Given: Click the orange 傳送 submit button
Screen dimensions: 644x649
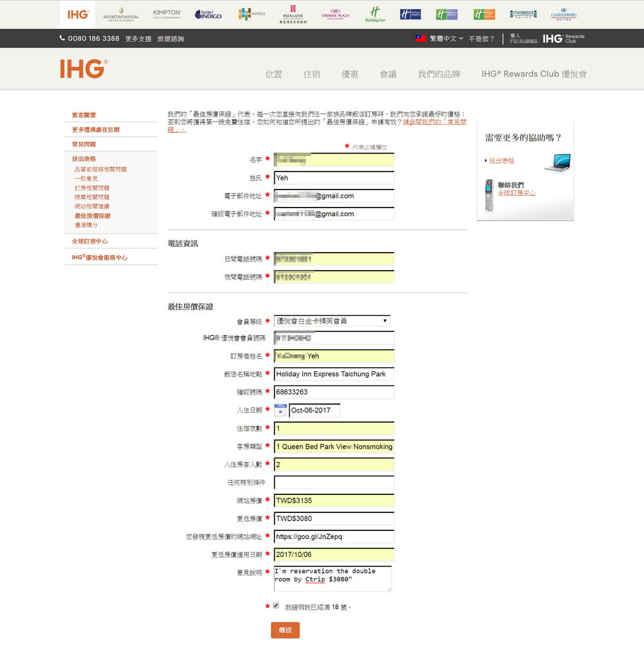Looking at the screenshot, I should tap(285, 630).
